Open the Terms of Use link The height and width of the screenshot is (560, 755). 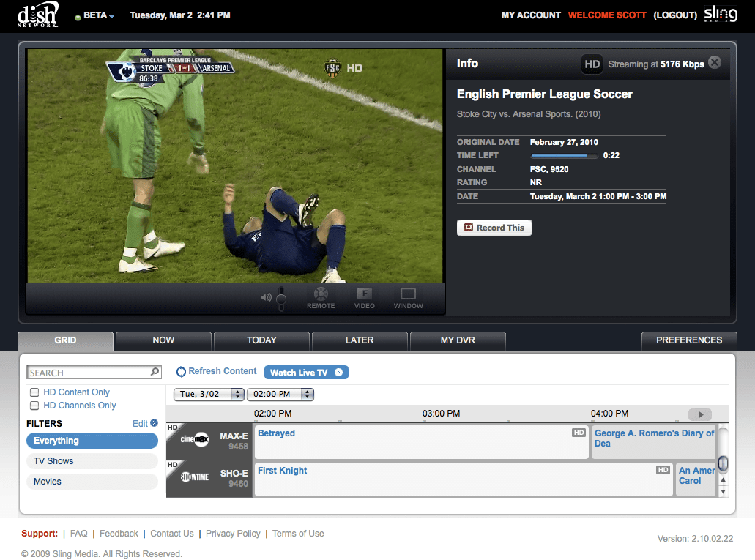pos(298,534)
